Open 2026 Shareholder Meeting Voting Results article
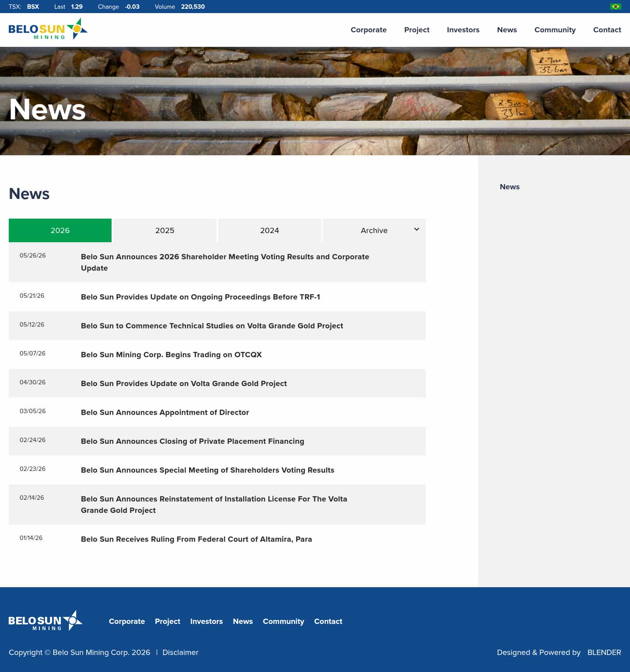The image size is (630, 672). tap(225, 262)
